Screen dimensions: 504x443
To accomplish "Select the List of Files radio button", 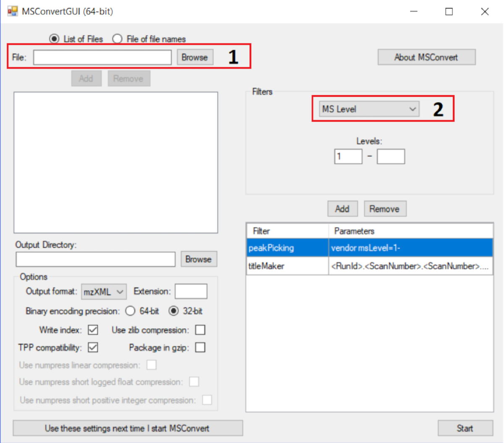I will (x=54, y=39).
